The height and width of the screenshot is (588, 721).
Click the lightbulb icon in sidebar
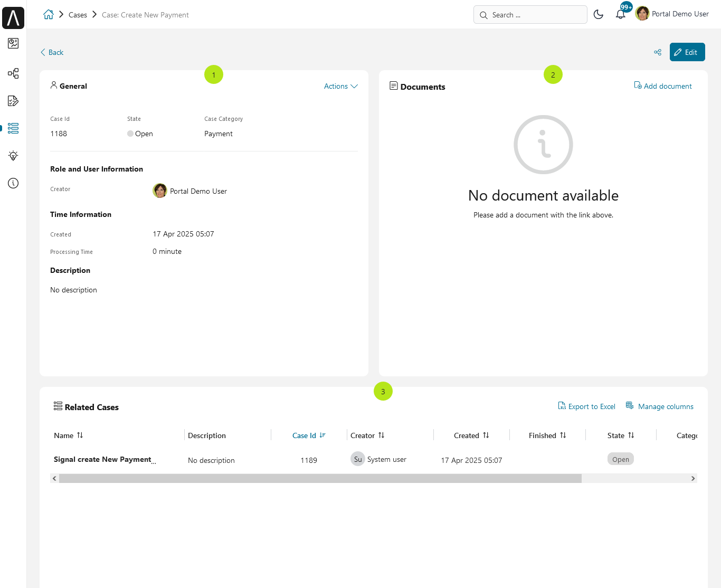click(13, 156)
